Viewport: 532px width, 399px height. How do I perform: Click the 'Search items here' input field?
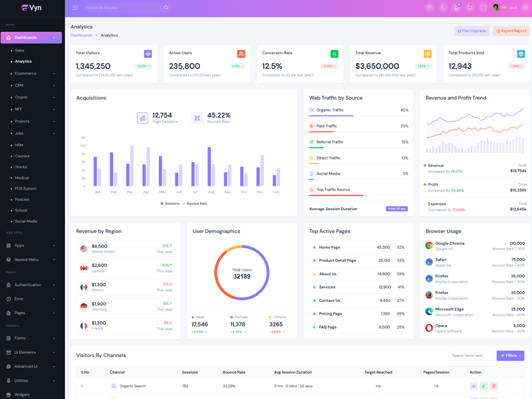point(471,356)
